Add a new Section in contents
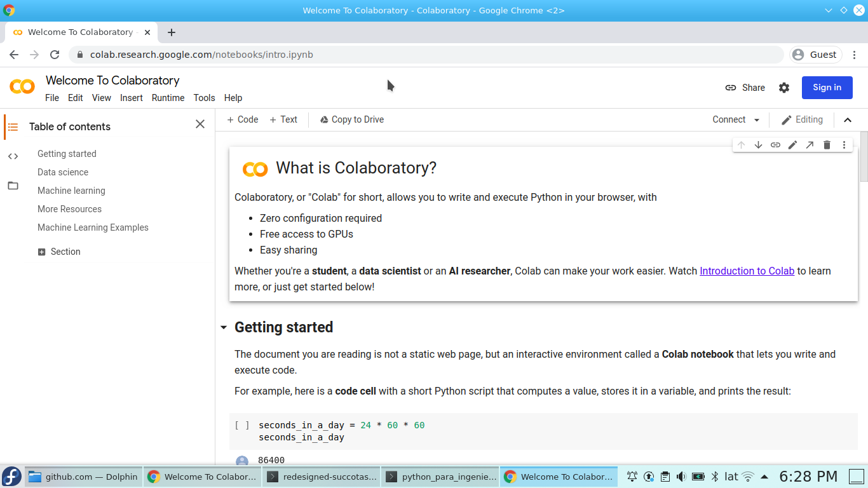 [x=59, y=252]
